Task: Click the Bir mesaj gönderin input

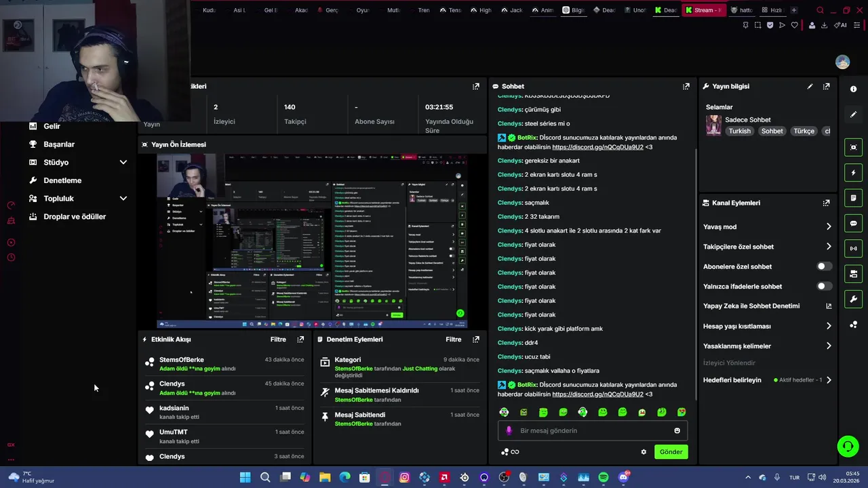Action: click(x=593, y=430)
